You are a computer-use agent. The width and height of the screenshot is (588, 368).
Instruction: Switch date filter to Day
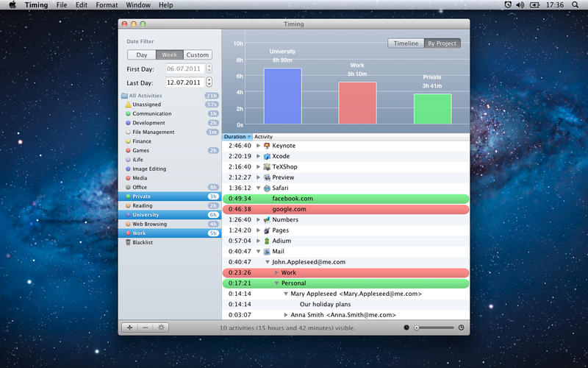pyautogui.click(x=142, y=54)
